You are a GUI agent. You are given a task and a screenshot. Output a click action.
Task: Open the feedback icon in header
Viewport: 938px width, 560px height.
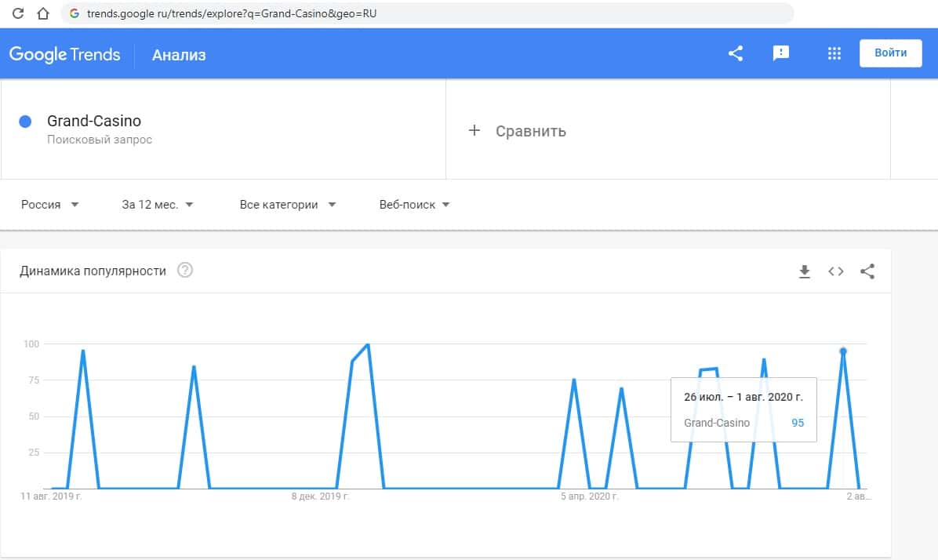(780, 53)
